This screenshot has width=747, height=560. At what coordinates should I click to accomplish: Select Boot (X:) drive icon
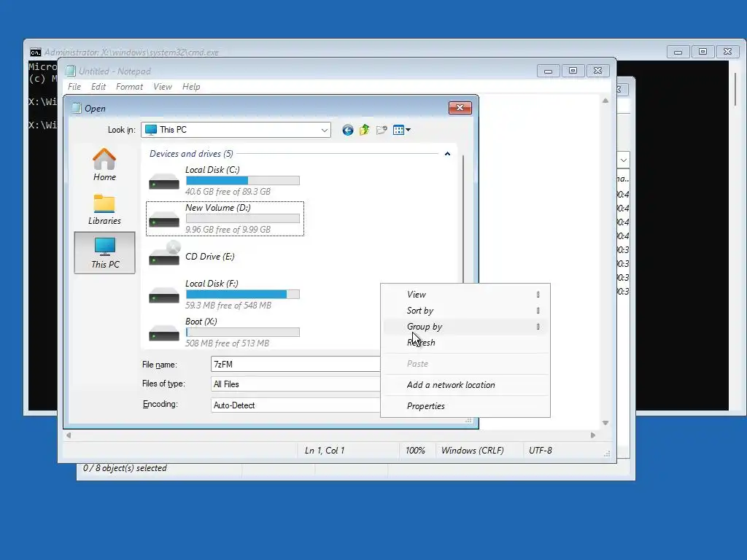click(x=164, y=332)
